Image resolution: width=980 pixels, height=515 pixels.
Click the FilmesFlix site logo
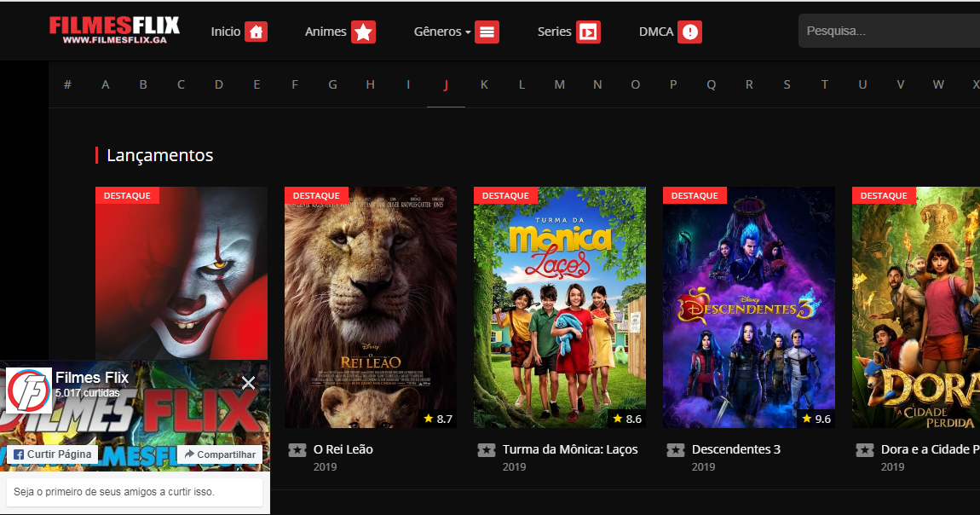click(x=114, y=28)
